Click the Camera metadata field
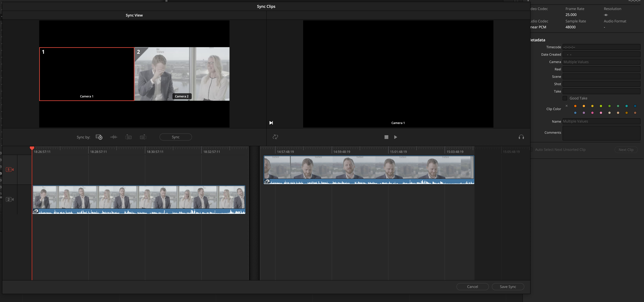Image resolution: width=644 pixels, height=302 pixels. (x=601, y=62)
